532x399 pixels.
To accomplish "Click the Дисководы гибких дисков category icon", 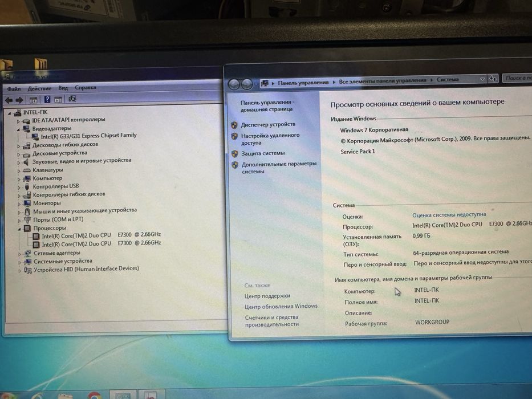I will [26, 145].
